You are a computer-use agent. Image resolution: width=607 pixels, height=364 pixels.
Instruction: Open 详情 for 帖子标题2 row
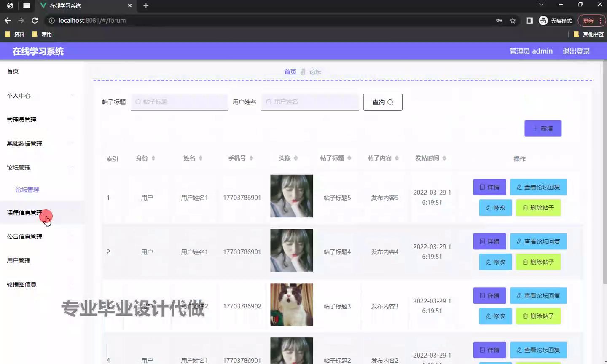click(489, 350)
